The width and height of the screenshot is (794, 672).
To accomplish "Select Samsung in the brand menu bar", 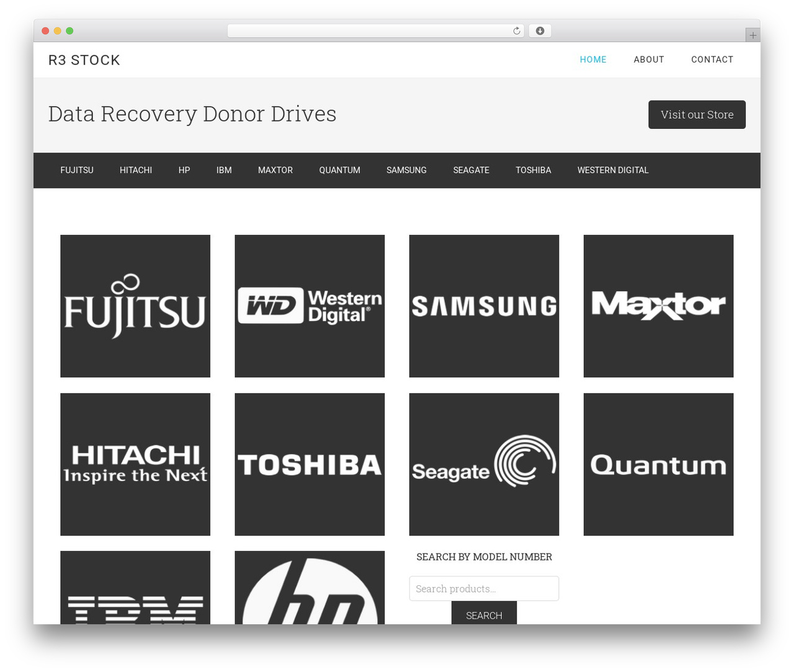I will [x=406, y=170].
